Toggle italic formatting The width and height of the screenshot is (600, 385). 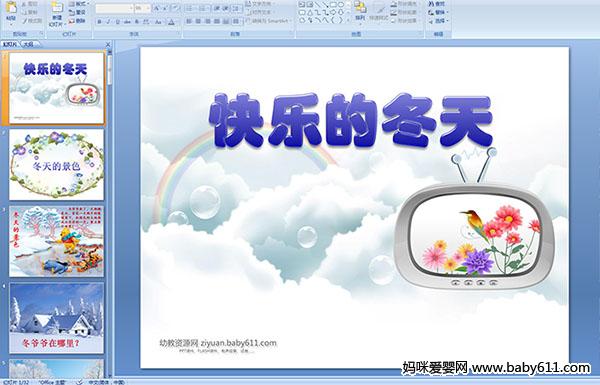108,22
